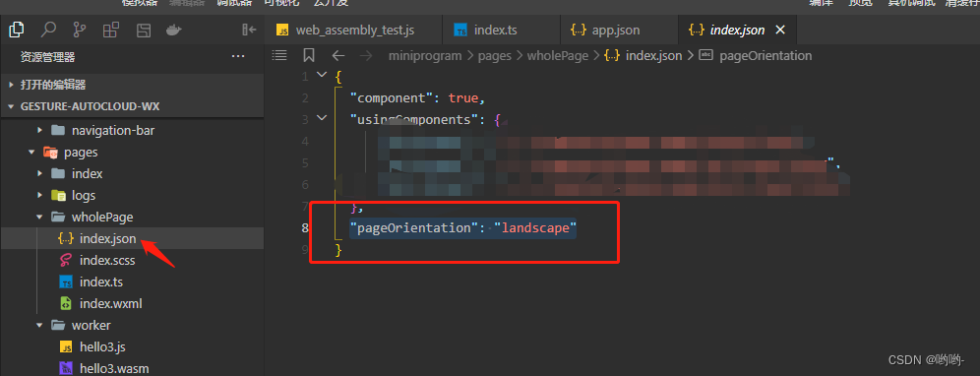Open the Extensions blocks icon

[111, 30]
